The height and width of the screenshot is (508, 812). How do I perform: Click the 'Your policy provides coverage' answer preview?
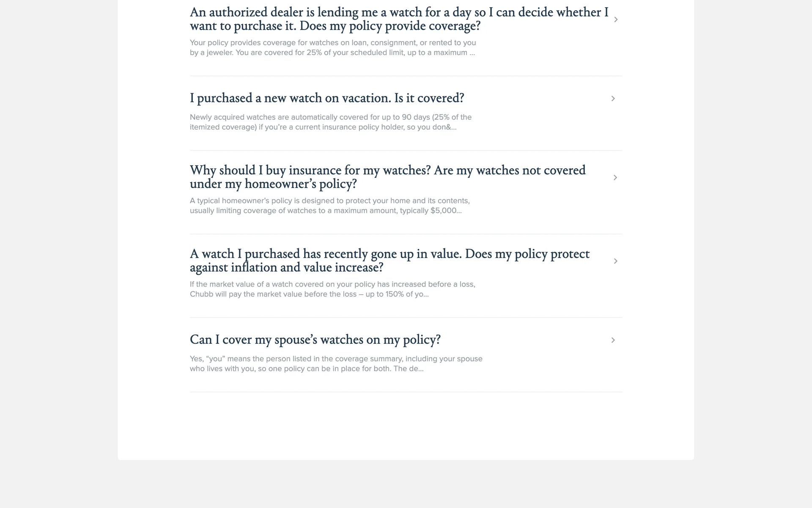333,48
